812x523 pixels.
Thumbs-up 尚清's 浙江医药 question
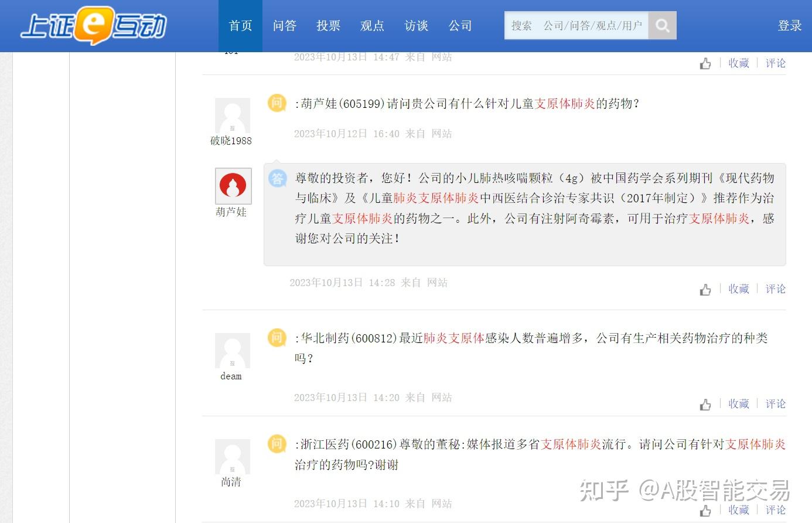coord(705,510)
